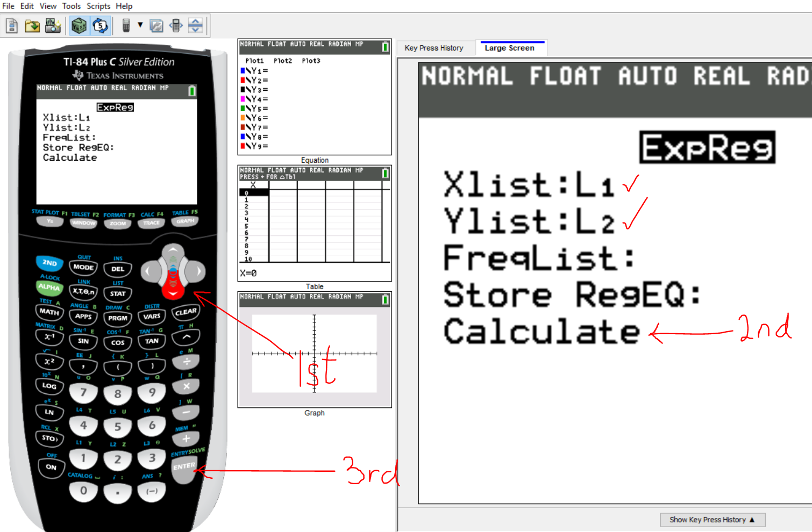Click the ENTER key on the calculator
This screenshot has width=812, height=532.
click(x=184, y=469)
